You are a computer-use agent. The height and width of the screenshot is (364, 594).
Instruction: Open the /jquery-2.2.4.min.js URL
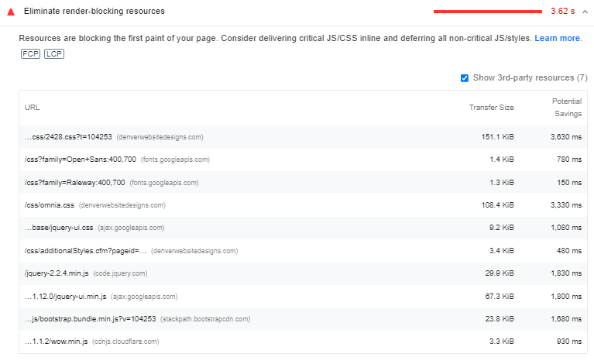click(x=57, y=273)
